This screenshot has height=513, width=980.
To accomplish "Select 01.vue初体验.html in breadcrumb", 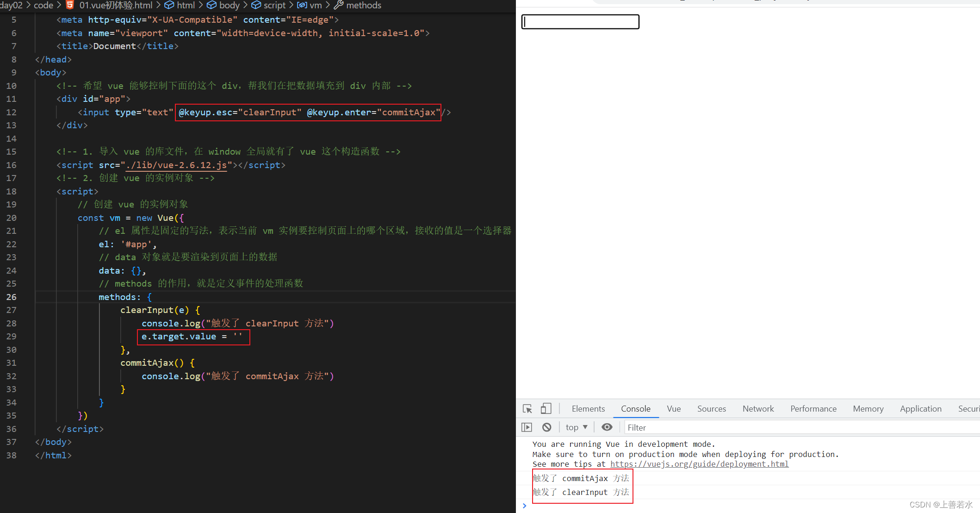I will tap(116, 5).
